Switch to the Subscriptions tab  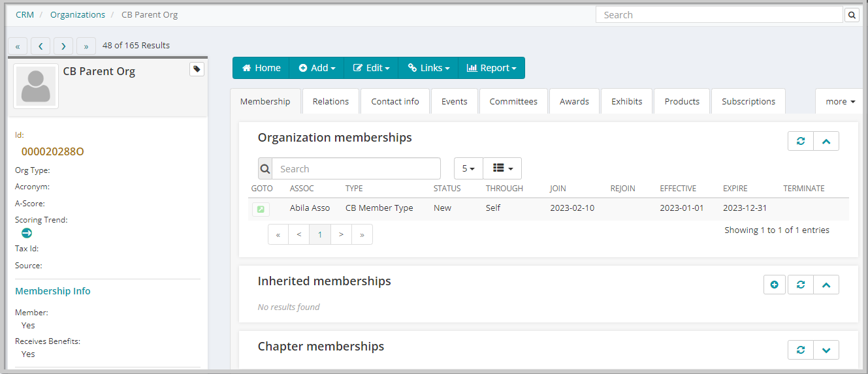pos(748,101)
